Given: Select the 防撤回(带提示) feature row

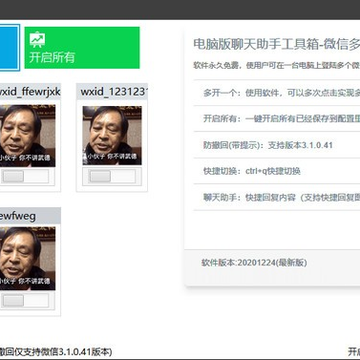Looking at the screenshot, I should [x=277, y=145].
